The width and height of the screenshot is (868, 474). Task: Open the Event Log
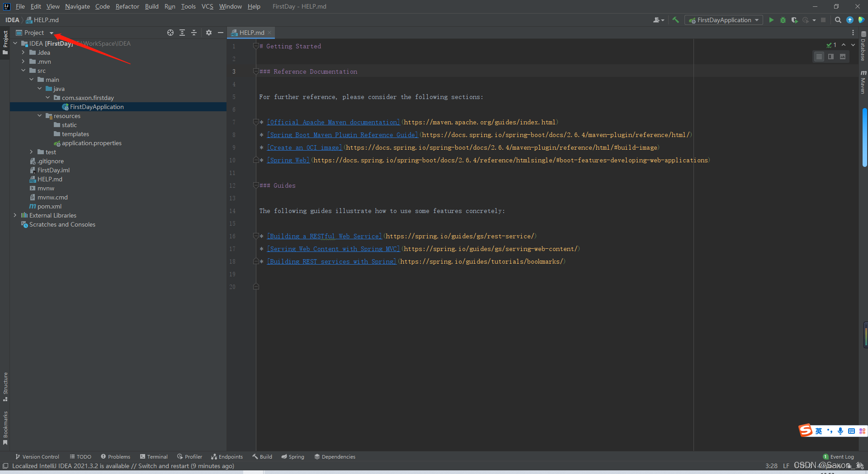click(839, 457)
